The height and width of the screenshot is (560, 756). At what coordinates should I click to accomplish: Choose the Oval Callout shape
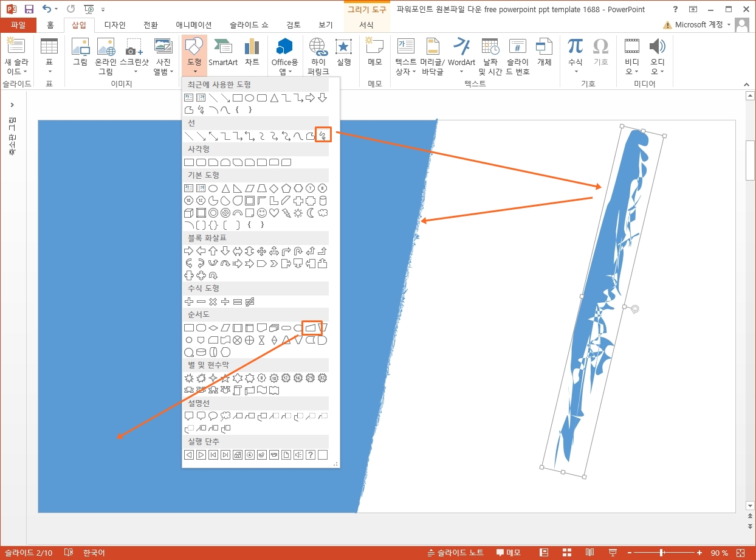213,417
